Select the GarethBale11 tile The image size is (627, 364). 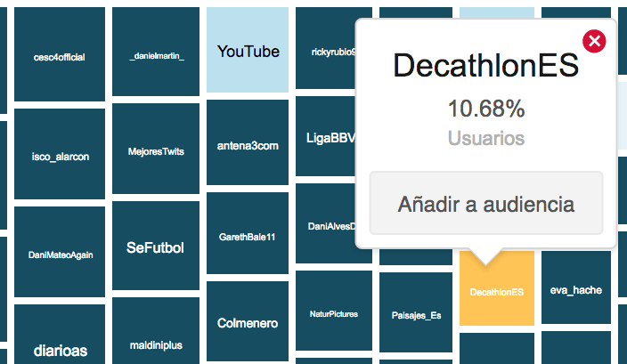(x=248, y=233)
